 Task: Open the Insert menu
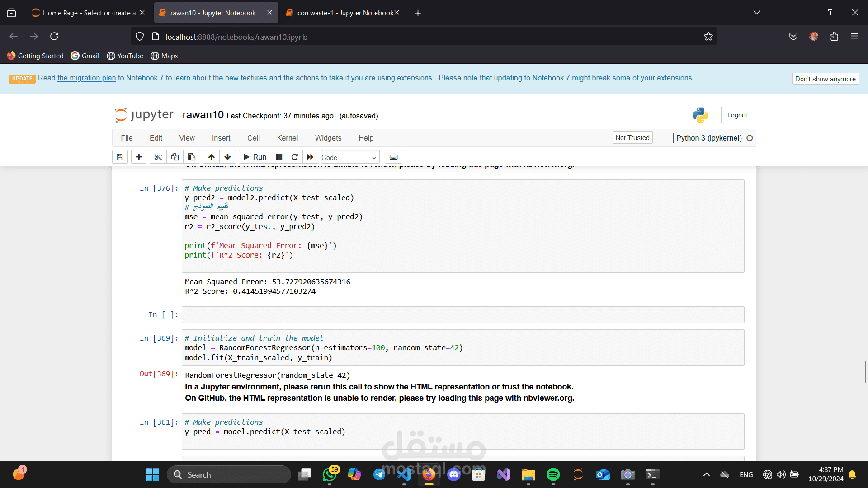(221, 138)
